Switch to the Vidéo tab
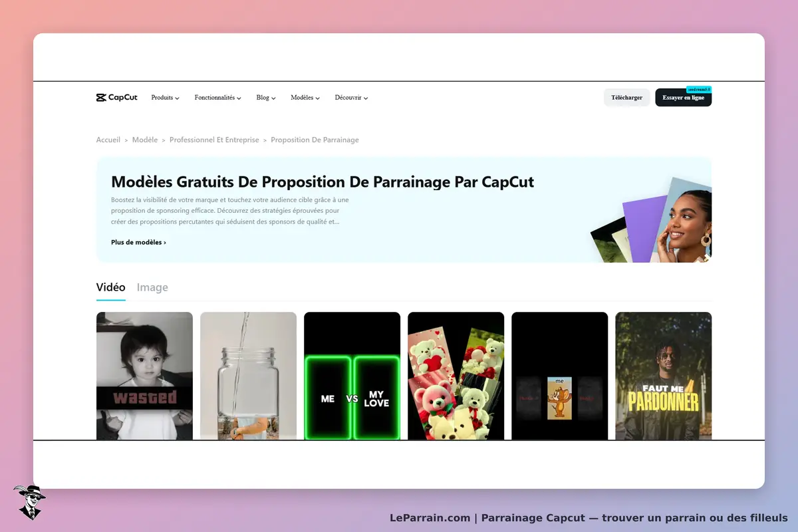Viewport: 798px width, 532px height. 111,288
